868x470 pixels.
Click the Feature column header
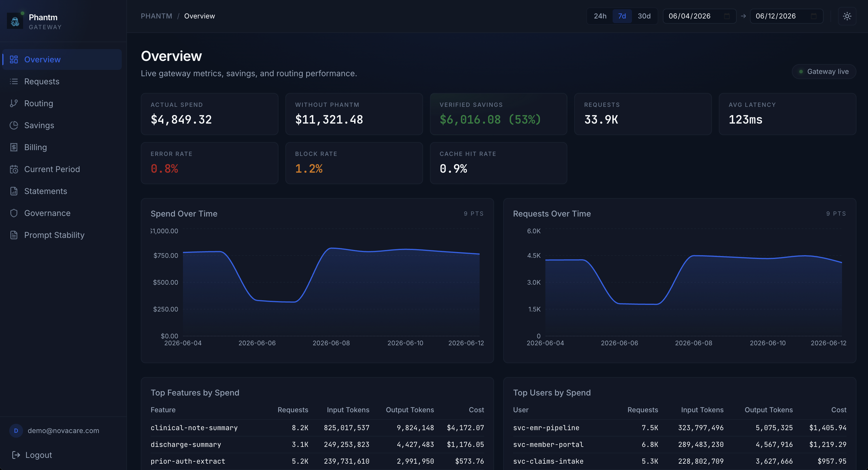pos(163,410)
